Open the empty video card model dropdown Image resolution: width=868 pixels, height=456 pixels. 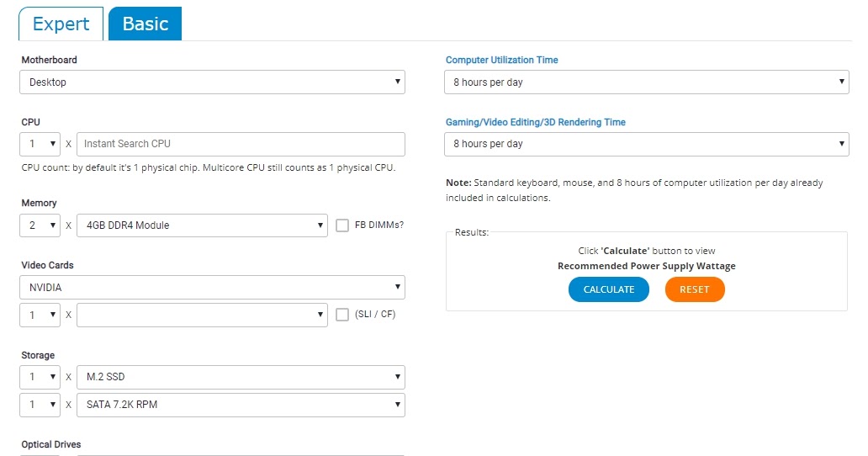click(202, 315)
